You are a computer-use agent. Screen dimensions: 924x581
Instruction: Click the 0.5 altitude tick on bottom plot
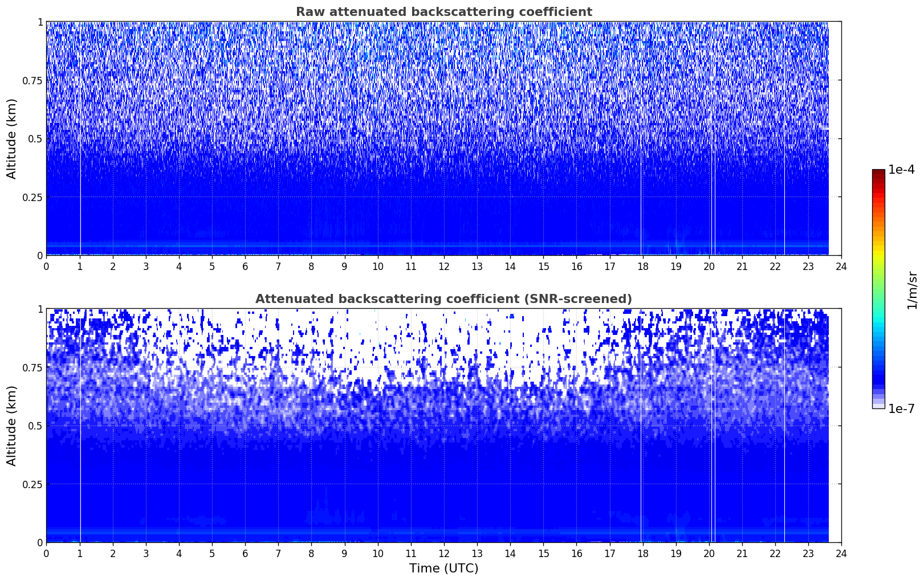[36, 425]
